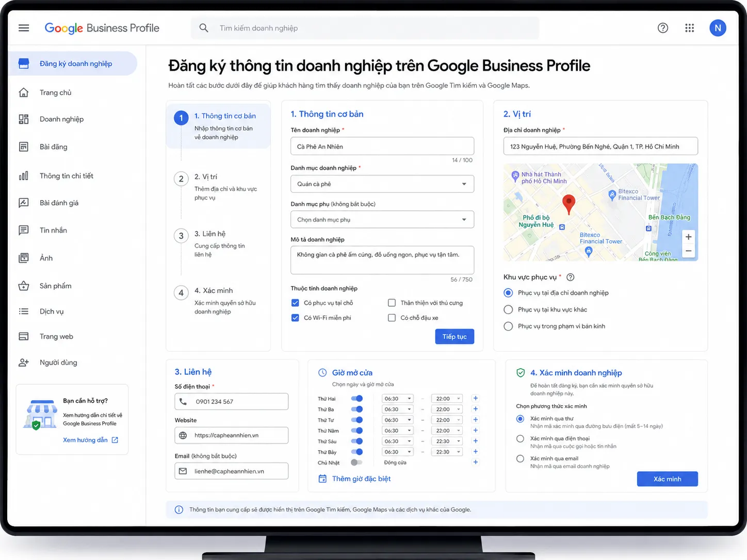Open Thứ Hai opening time dropdown
Image resolution: width=747 pixels, height=560 pixels.
(x=398, y=399)
